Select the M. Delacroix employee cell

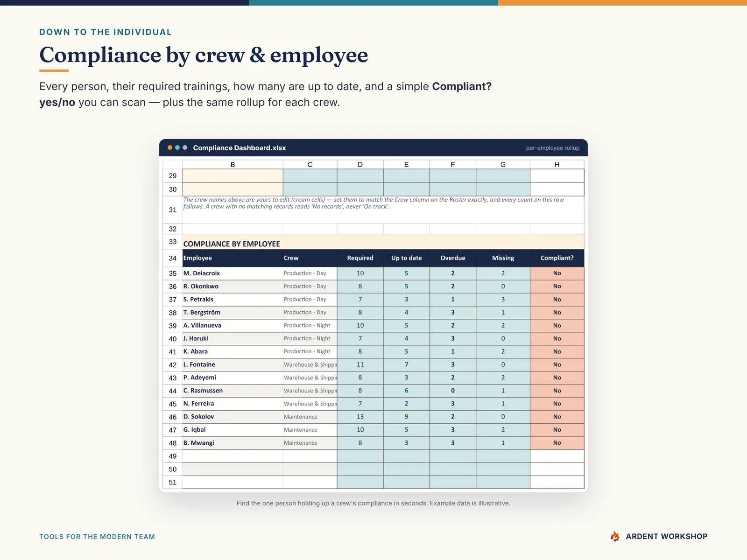233,273
